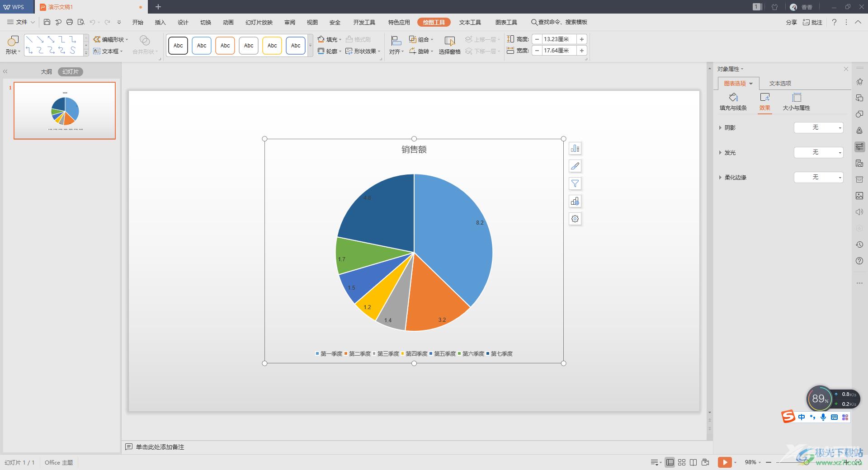Click the 高度 height value field
Viewport: 868px width, 470px height.
(x=559, y=39)
